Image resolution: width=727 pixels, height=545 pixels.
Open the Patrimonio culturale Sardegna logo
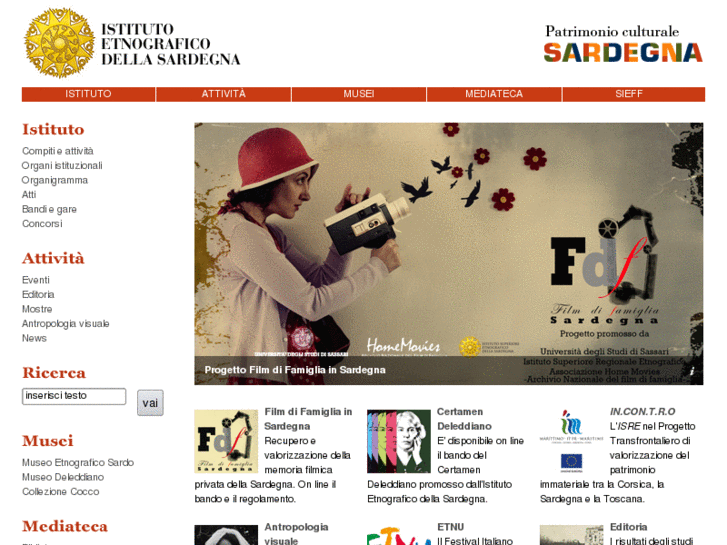[x=623, y=44]
